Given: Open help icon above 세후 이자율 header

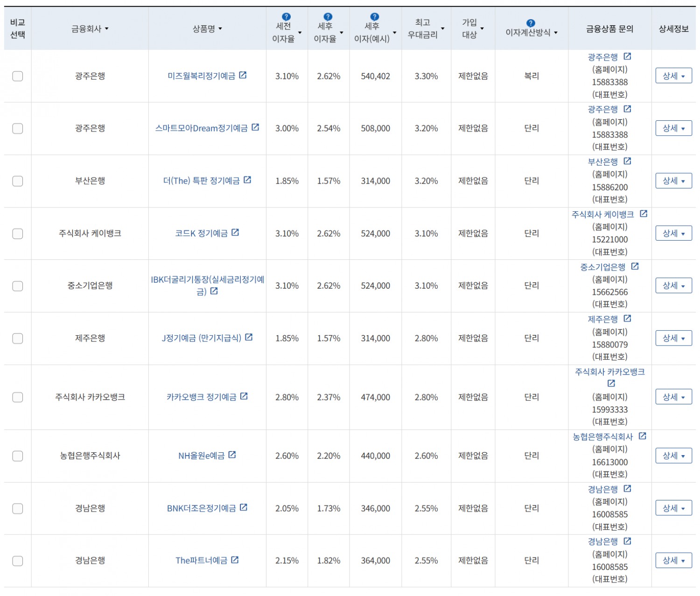Looking at the screenshot, I should (x=328, y=17).
